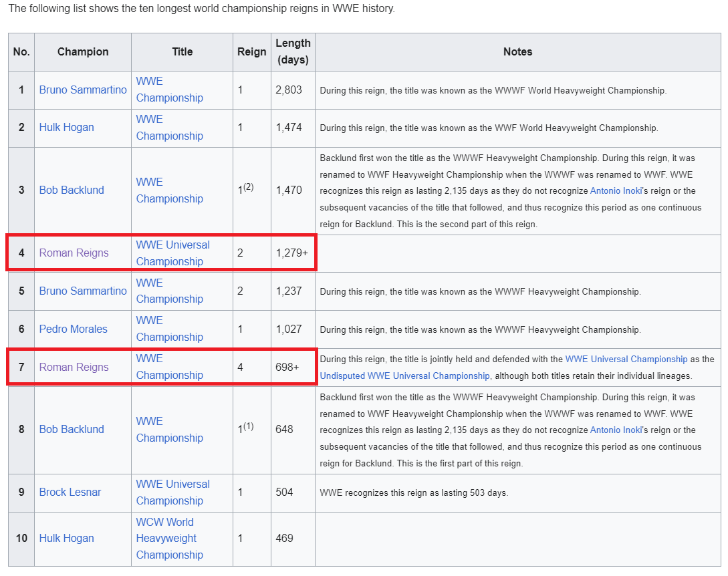Viewport: 728px width, 576px height.
Task: Click Undisputed WWE Universal Championship link
Action: pos(404,376)
